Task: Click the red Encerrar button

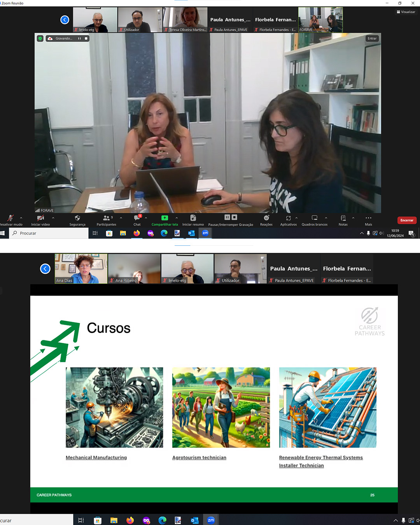Action: point(407,220)
